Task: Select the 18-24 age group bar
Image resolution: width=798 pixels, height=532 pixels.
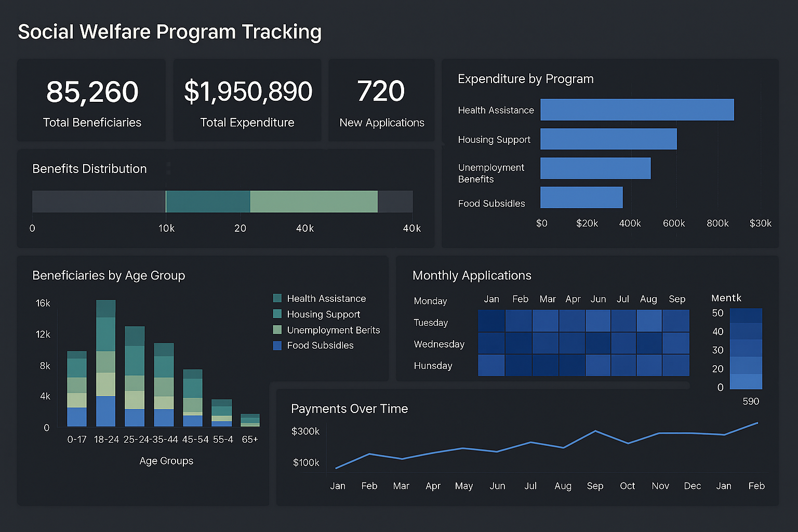Action: [x=106, y=364]
